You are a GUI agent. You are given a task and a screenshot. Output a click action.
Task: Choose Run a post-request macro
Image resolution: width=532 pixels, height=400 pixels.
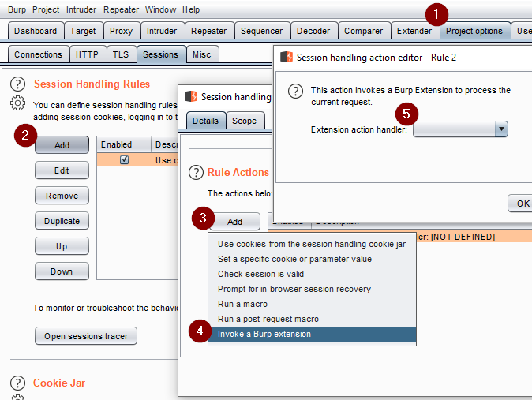click(x=312, y=319)
